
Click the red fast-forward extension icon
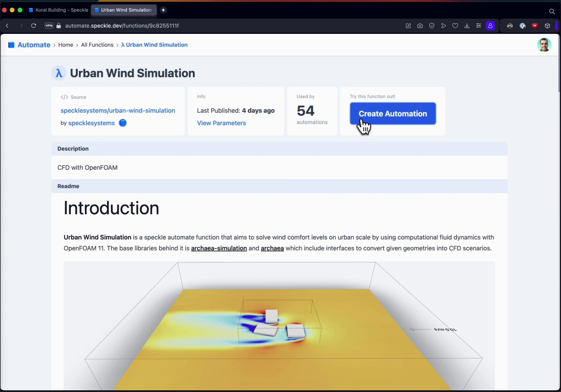tap(535, 26)
